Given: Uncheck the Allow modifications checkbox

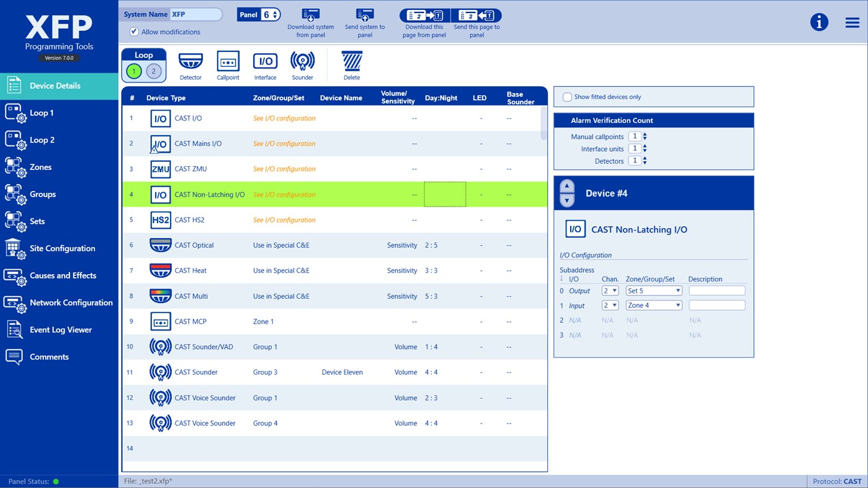Looking at the screenshot, I should (x=134, y=32).
